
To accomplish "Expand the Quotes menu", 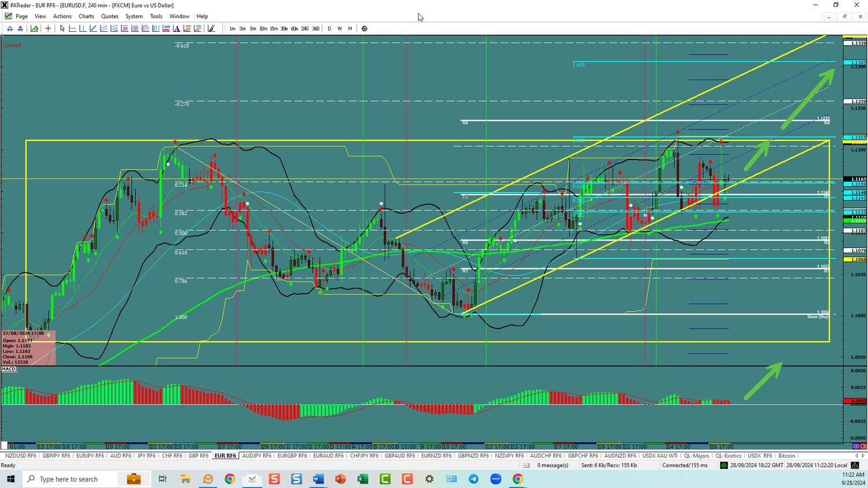I will pyautogui.click(x=109, y=16).
